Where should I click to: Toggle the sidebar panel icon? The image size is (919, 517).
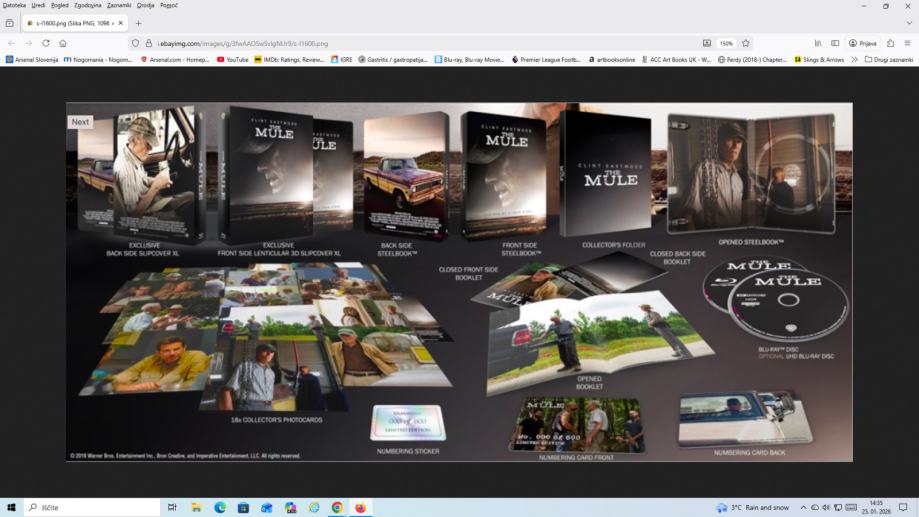(835, 43)
